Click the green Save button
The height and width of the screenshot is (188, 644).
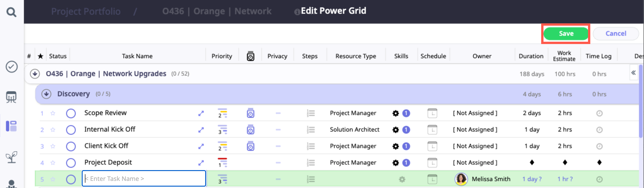pyautogui.click(x=566, y=33)
